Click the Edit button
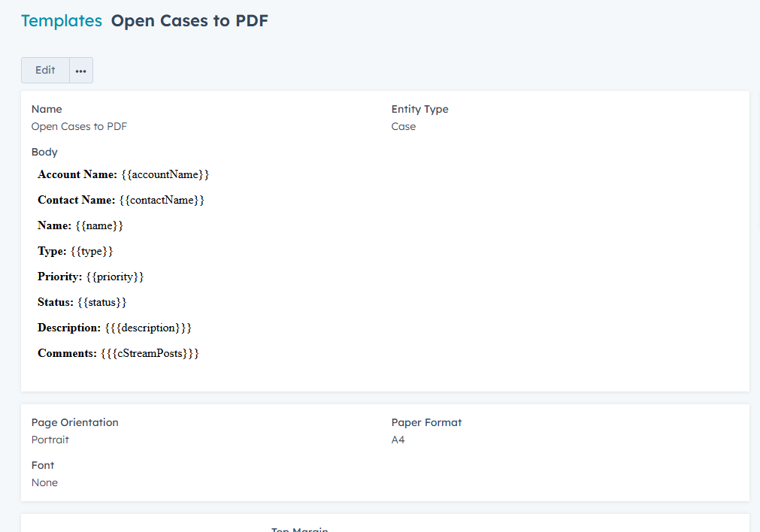Image resolution: width=760 pixels, height=532 pixels. tap(45, 70)
